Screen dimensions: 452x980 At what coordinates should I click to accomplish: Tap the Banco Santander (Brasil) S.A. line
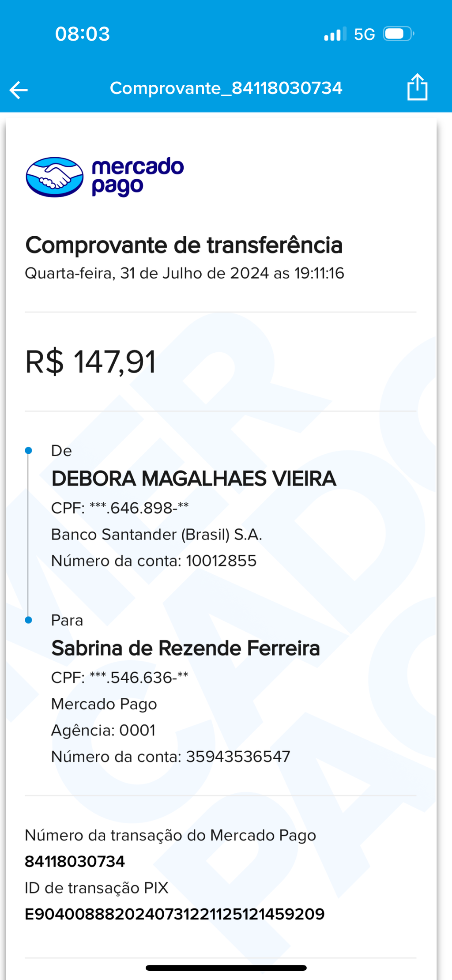[x=157, y=535]
